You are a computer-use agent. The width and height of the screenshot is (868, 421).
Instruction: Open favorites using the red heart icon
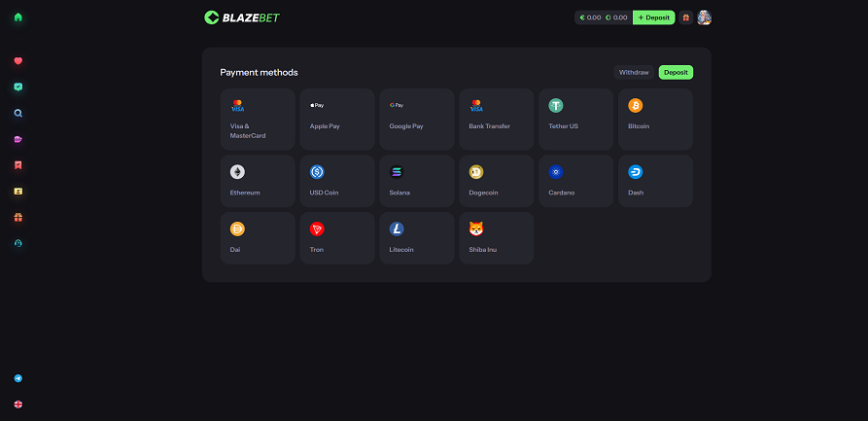point(18,61)
